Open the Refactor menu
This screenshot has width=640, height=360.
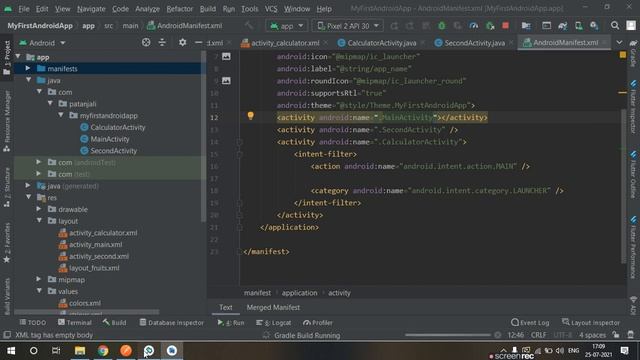(x=179, y=9)
